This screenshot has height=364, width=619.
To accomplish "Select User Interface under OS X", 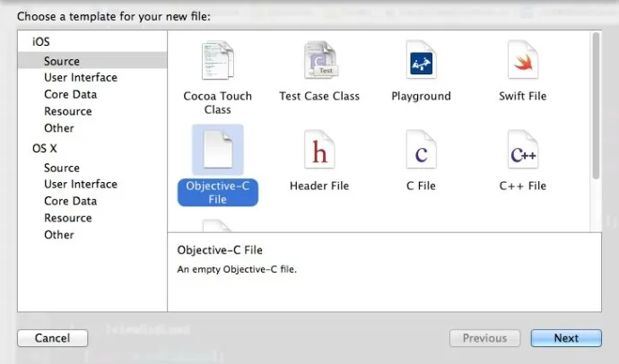I will [x=81, y=184].
